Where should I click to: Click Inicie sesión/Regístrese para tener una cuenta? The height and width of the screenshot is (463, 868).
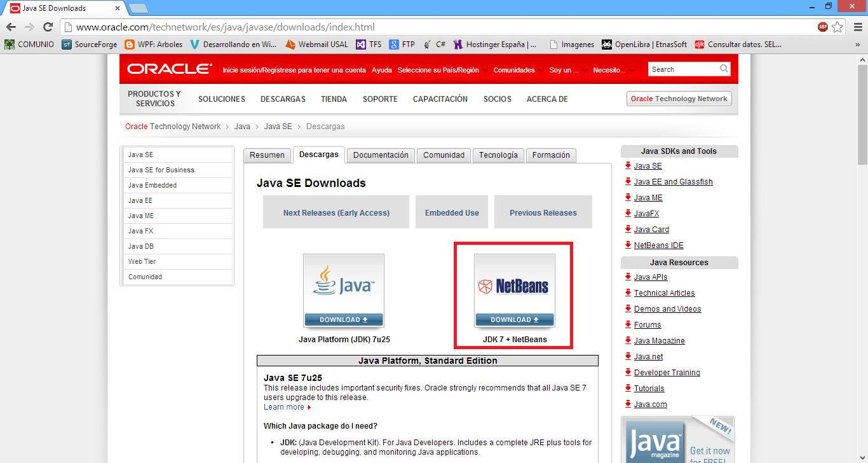pos(294,70)
